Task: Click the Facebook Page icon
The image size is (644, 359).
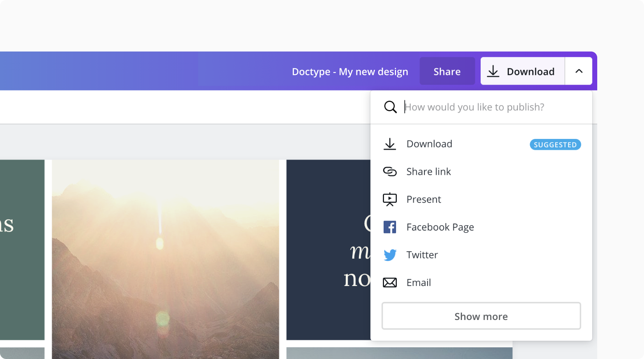Action: pos(390,227)
